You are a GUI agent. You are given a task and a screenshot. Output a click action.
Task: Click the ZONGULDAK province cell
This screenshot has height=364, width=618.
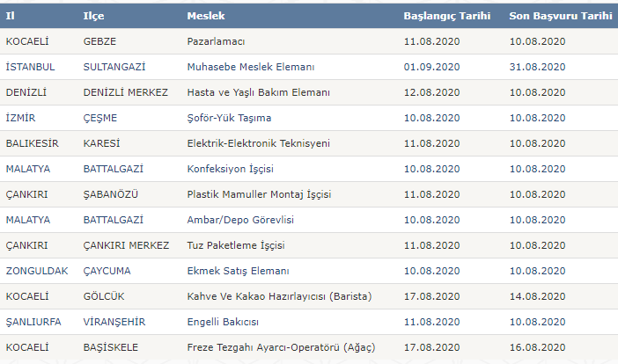click(36, 271)
